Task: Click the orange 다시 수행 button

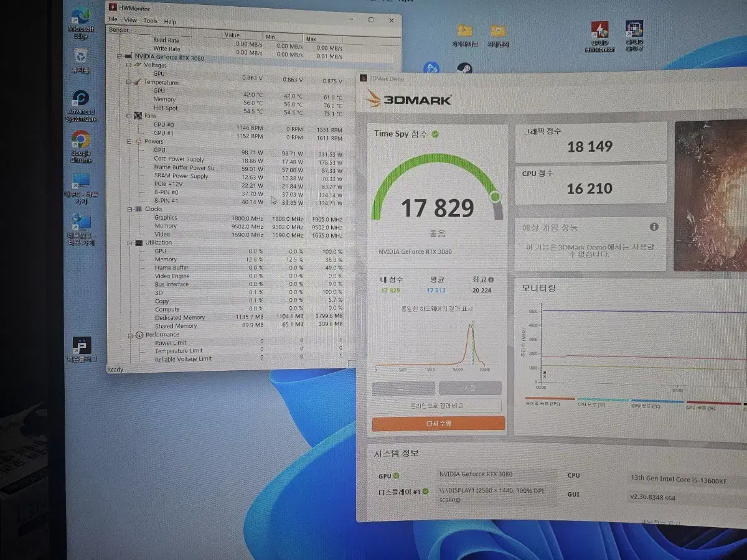Action: tap(438, 423)
